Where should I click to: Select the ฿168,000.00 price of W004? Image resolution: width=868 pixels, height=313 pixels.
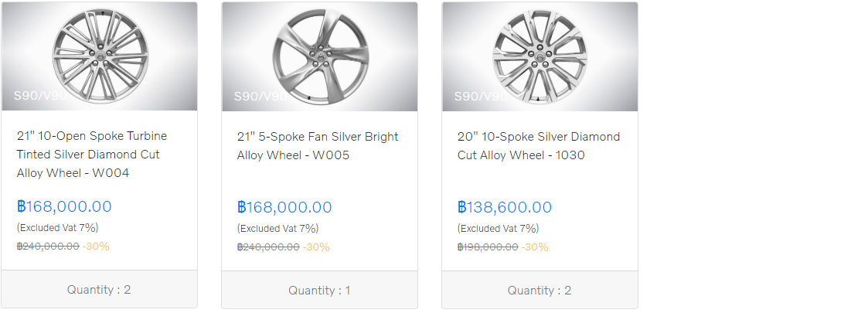[x=64, y=206]
